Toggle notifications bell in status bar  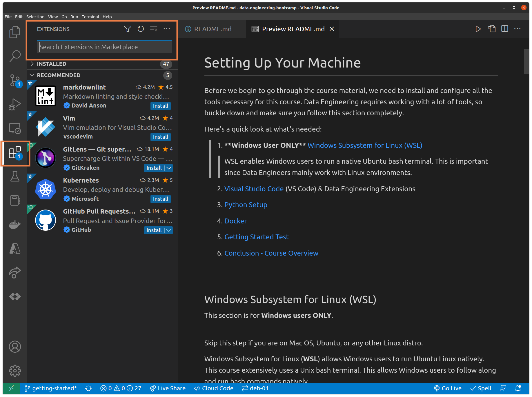(x=518, y=388)
